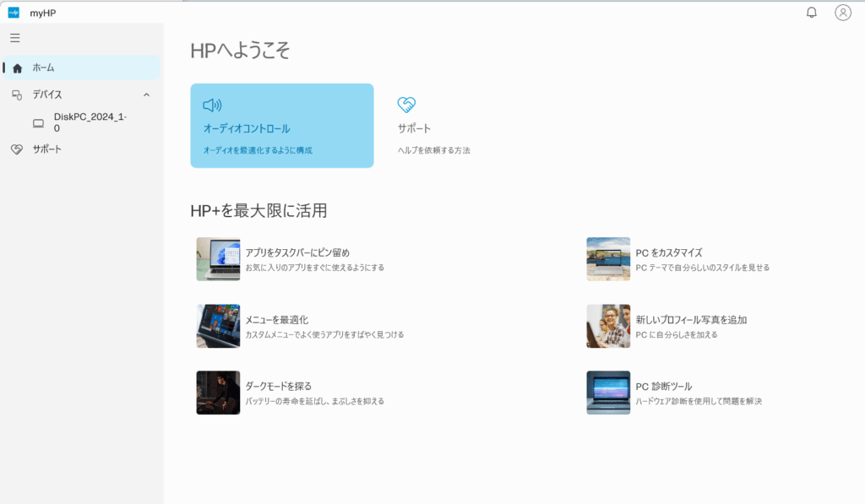Click the devices icon in sidebar
The width and height of the screenshot is (865, 504).
pyautogui.click(x=17, y=95)
